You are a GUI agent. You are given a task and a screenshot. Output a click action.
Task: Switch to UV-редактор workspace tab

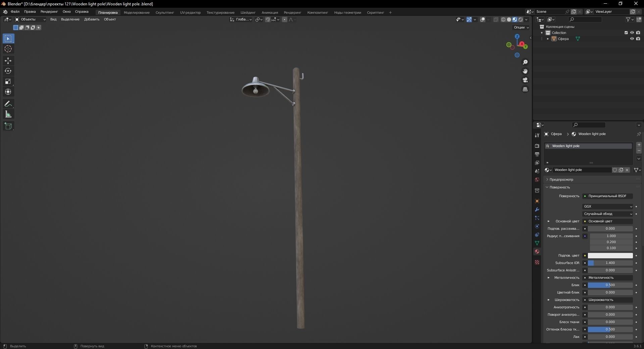point(190,12)
